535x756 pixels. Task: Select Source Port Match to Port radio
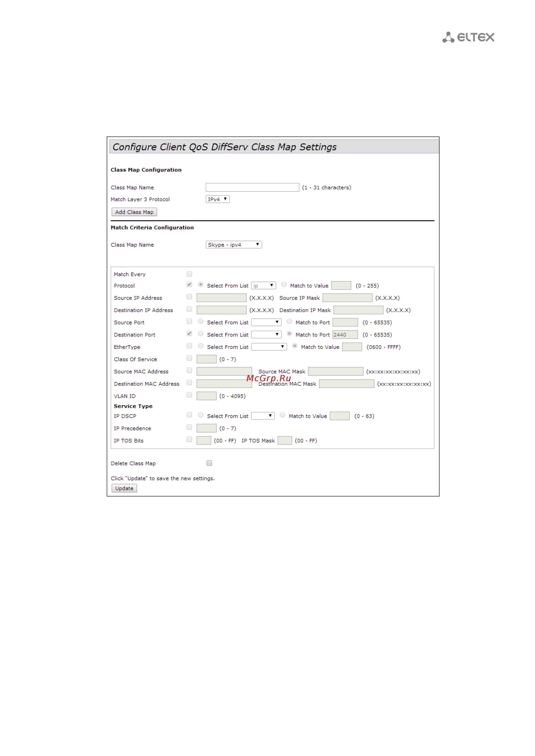point(289,321)
